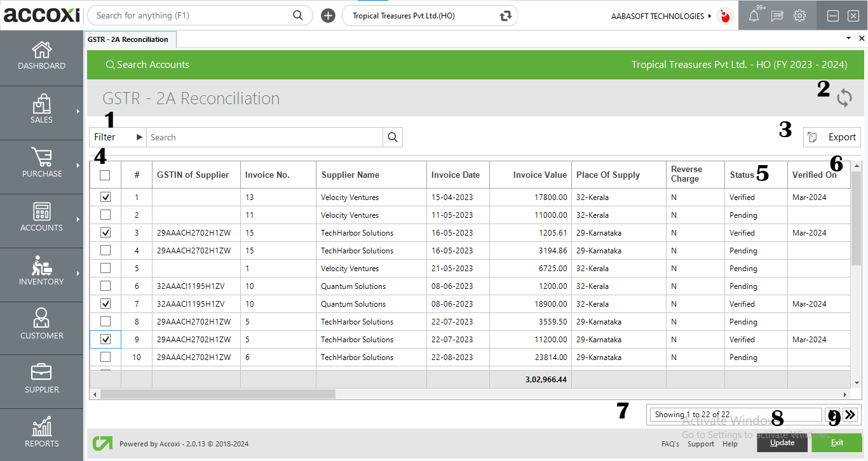
Task: Uncheck the row 7 Quantum Solutions checkbox
Action: tap(105, 304)
